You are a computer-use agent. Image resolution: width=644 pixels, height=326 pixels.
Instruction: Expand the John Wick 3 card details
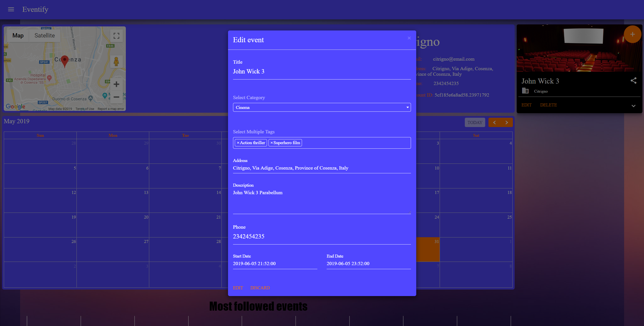[633, 106]
